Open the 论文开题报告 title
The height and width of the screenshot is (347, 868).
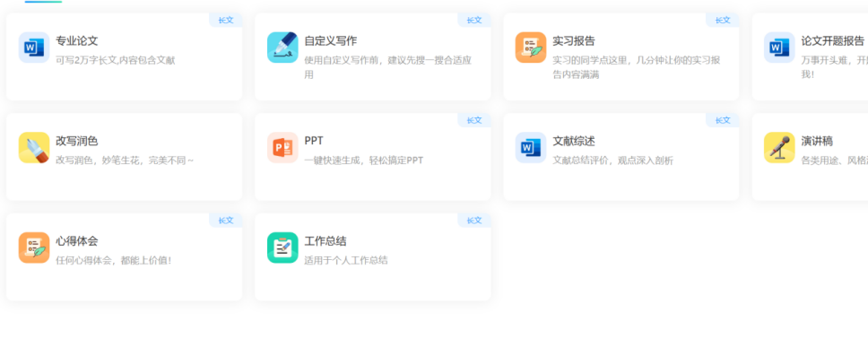point(832,41)
